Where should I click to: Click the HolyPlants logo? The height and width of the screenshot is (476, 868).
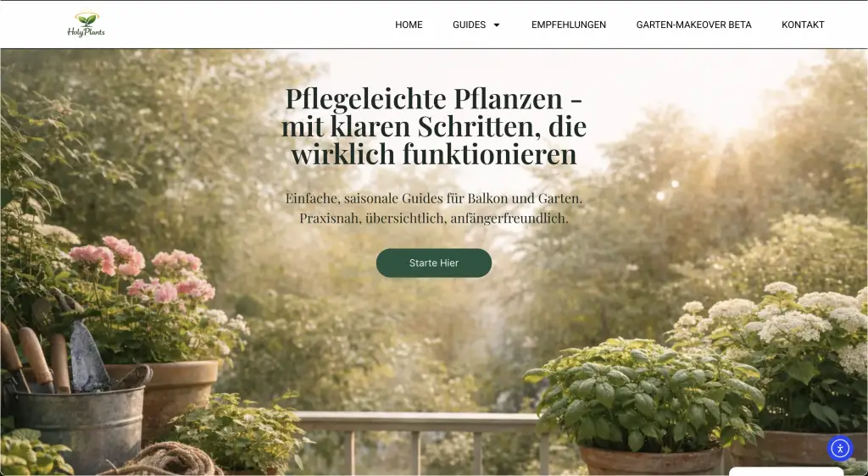pos(86,25)
